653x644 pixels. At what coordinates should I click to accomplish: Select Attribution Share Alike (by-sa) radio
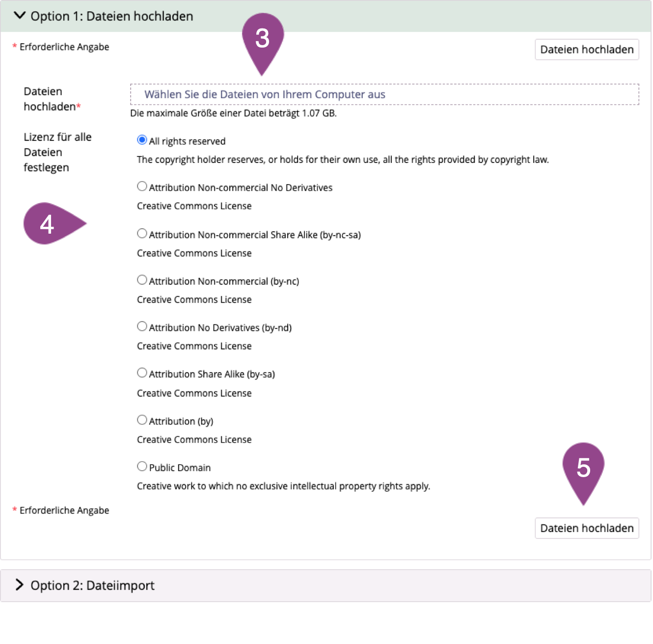point(142,373)
